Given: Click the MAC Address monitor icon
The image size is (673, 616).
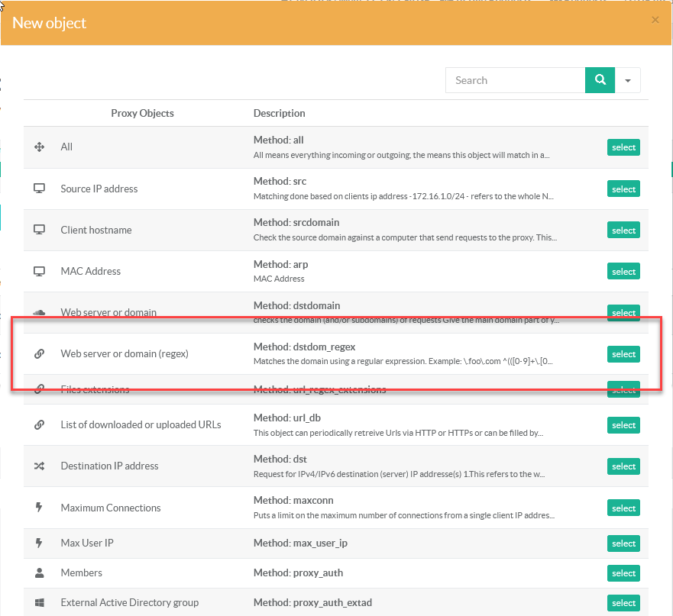Looking at the screenshot, I should point(40,271).
